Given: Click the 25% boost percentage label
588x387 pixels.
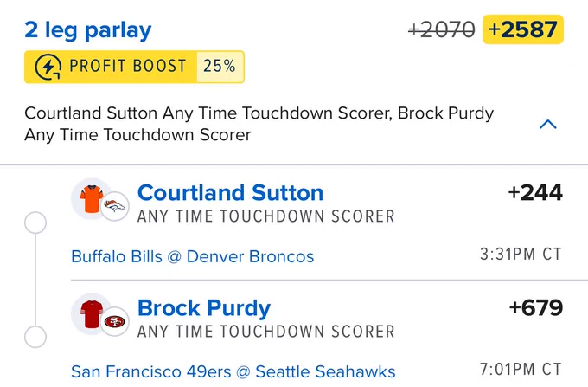Looking at the screenshot, I should [x=220, y=67].
